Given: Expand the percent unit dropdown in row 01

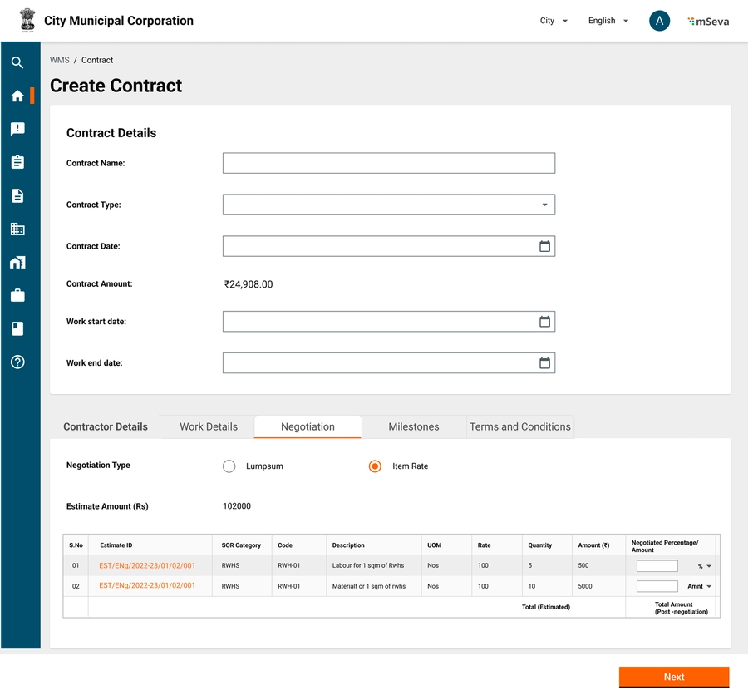Looking at the screenshot, I should pos(705,566).
